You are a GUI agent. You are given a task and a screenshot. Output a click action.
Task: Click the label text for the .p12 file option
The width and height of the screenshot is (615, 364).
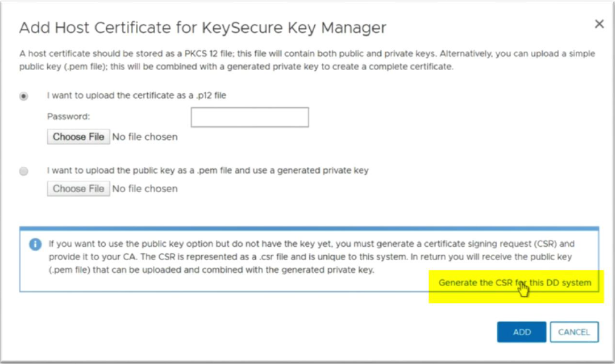137,95
